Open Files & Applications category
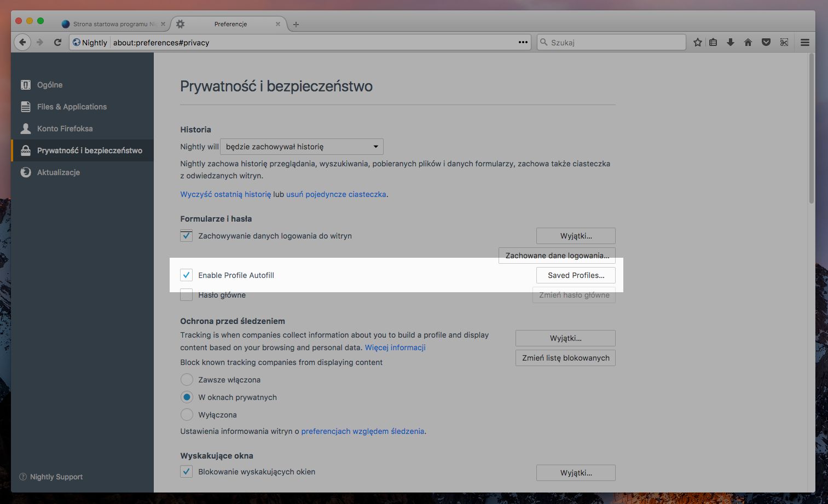The image size is (828, 504). (82, 107)
